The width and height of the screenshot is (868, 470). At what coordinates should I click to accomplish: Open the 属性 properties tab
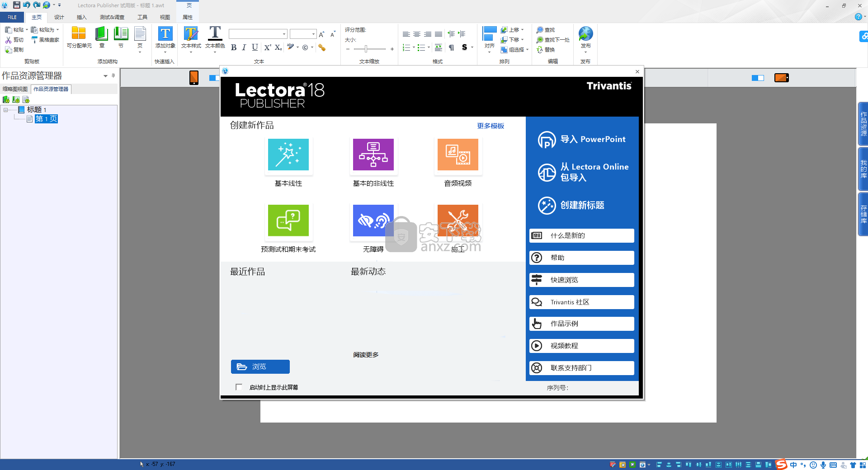pos(188,17)
